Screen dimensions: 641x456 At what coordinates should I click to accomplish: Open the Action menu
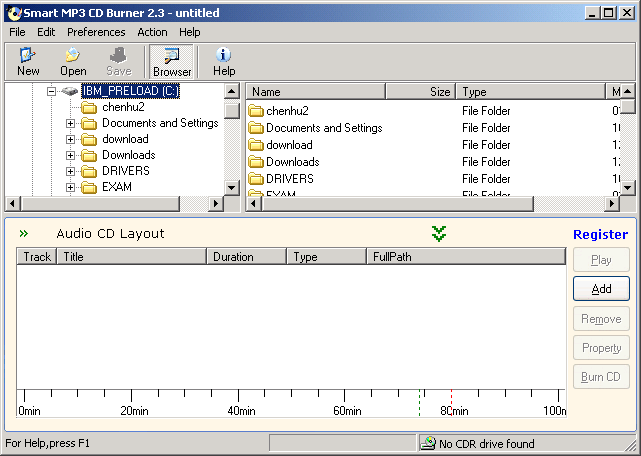152,32
